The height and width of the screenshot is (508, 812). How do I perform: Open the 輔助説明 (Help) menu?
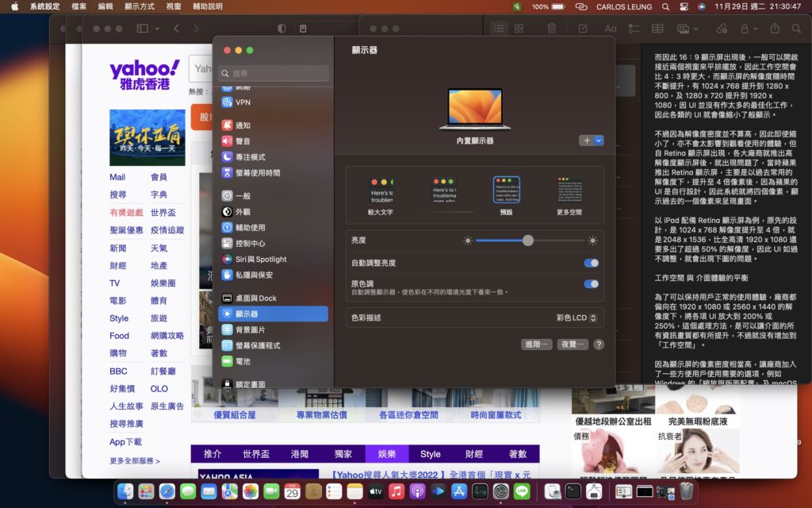[x=208, y=6]
